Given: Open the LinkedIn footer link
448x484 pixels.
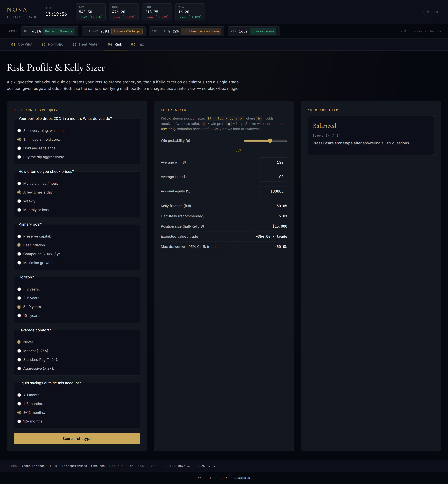Looking at the screenshot, I should (242, 478).
